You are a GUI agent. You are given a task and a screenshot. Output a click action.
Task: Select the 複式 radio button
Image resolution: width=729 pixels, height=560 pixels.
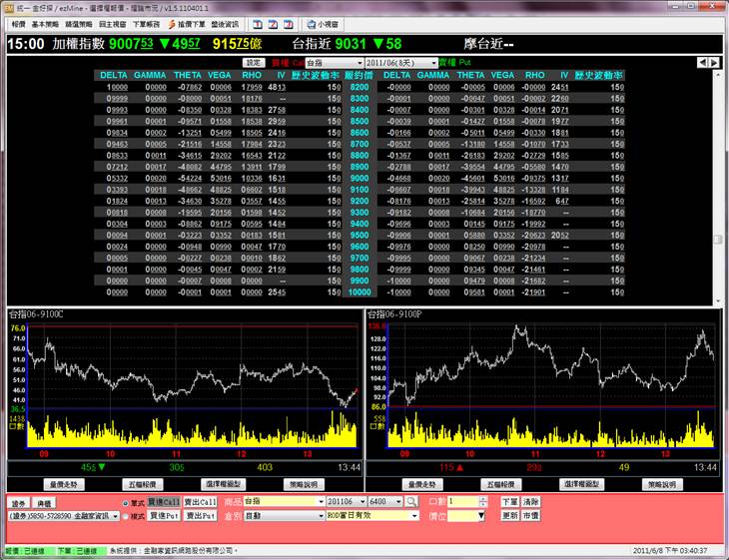pos(126,516)
